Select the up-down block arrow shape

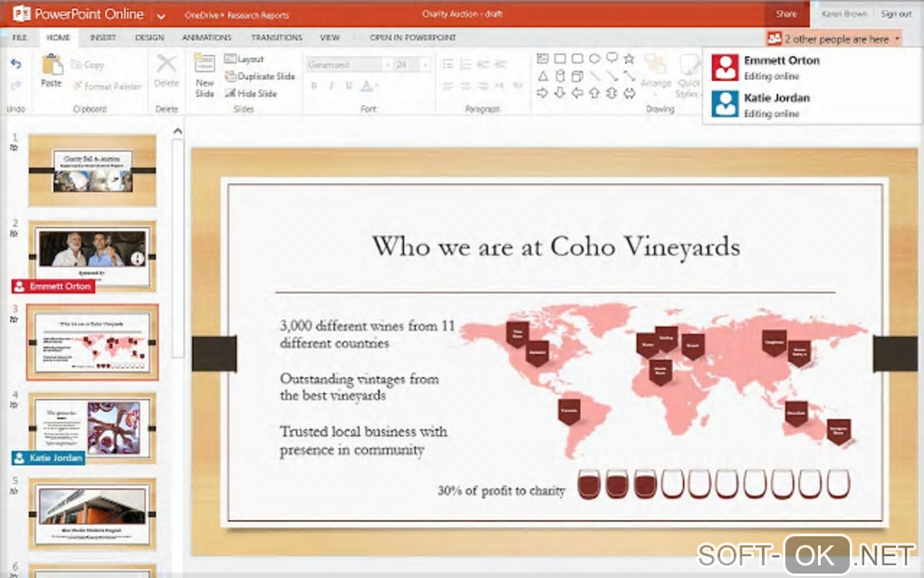pos(611,92)
